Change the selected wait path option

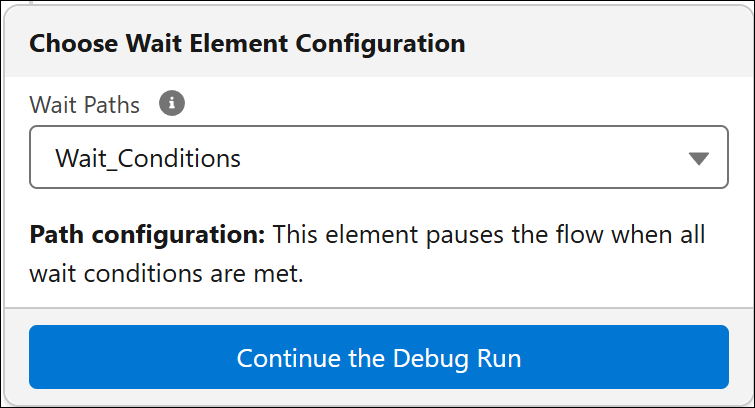click(379, 157)
